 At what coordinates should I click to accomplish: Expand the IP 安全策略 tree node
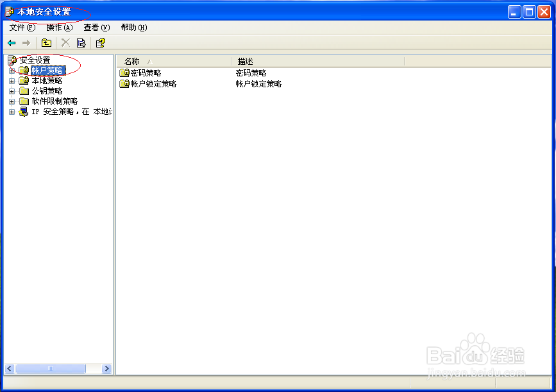click(12, 112)
